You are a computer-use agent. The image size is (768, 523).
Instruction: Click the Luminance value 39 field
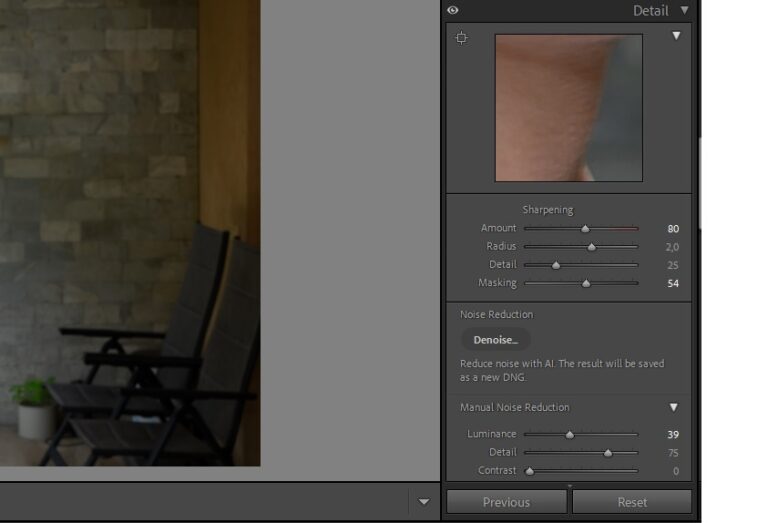tap(672, 434)
